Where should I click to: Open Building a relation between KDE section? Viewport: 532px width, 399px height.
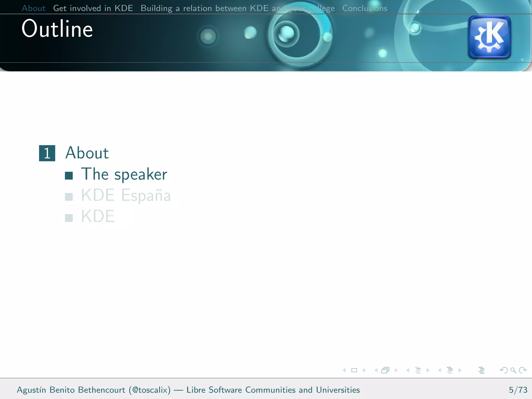[x=238, y=8]
